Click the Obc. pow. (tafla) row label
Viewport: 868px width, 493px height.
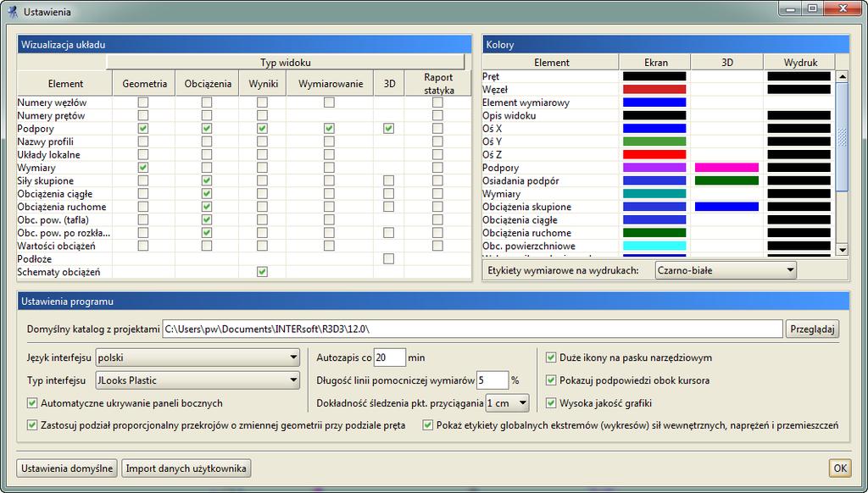click(53, 219)
